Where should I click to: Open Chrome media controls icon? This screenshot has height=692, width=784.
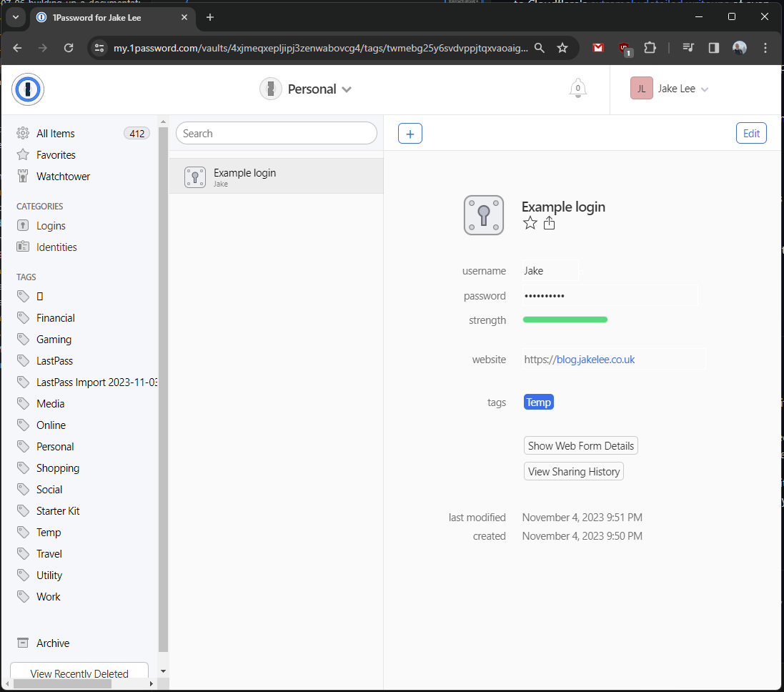[688, 47]
